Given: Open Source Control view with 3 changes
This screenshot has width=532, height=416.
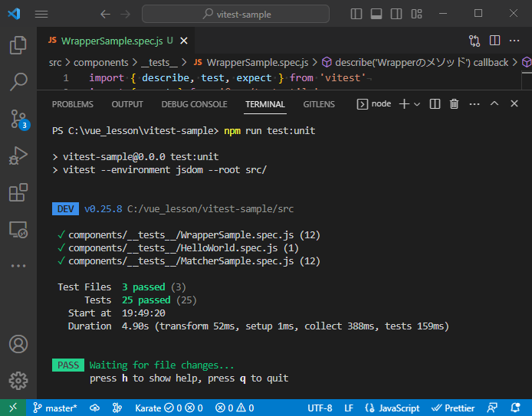Looking at the screenshot, I should [19, 119].
